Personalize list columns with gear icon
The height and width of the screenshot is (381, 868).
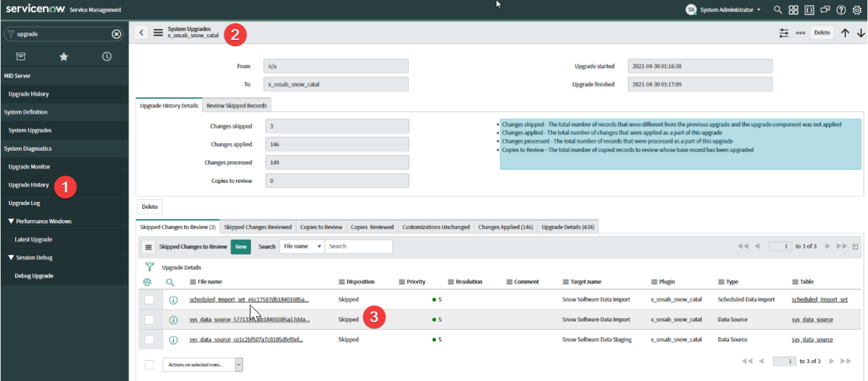[148, 282]
